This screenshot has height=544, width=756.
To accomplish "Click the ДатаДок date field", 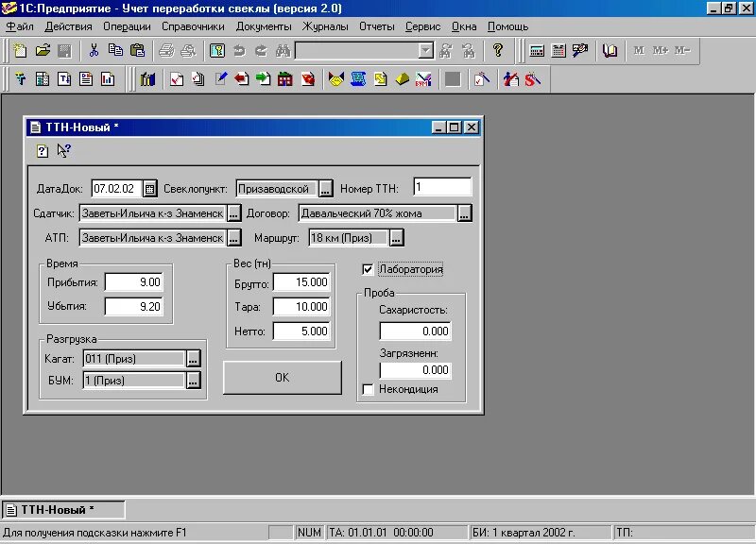I will coord(116,189).
